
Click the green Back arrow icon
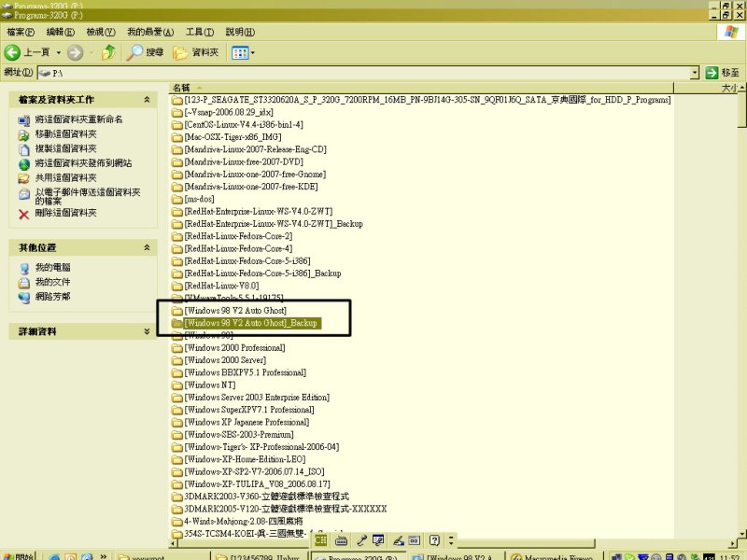[x=12, y=52]
